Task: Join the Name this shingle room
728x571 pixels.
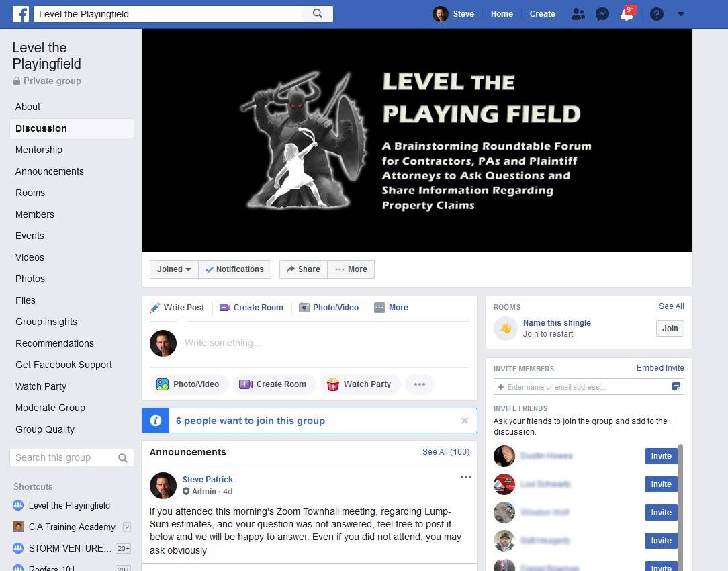Action: click(670, 328)
